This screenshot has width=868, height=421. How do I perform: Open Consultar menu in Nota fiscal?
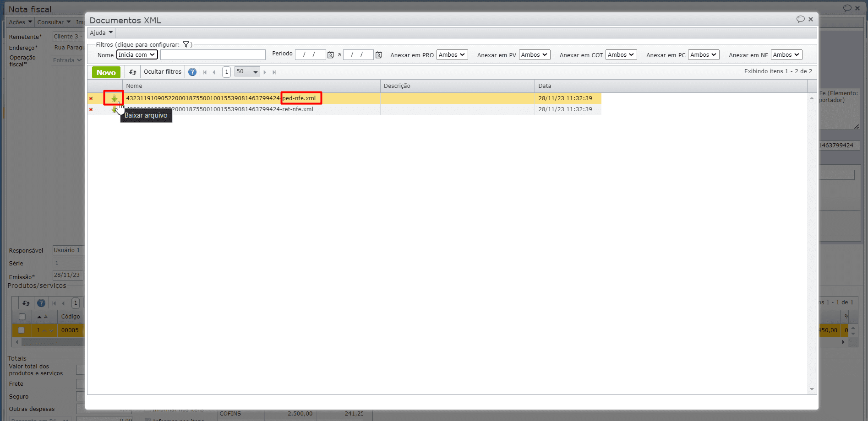point(54,22)
